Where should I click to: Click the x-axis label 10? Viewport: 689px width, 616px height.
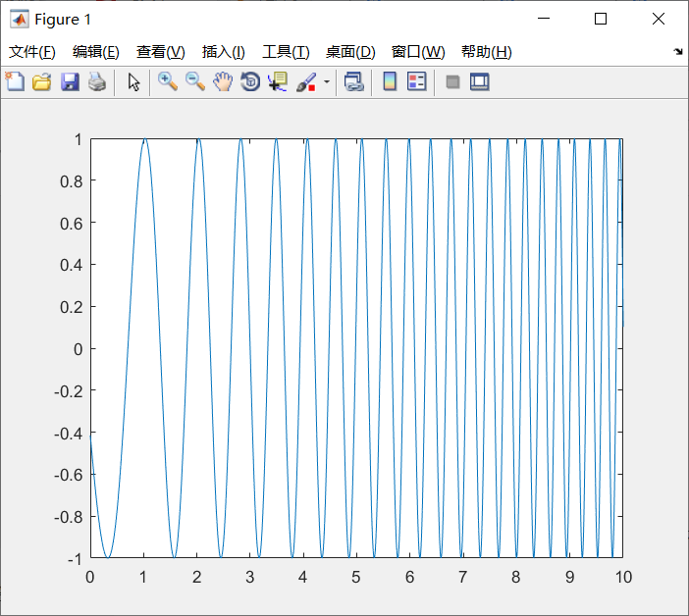pyautogui.click(x=623, y=577)
